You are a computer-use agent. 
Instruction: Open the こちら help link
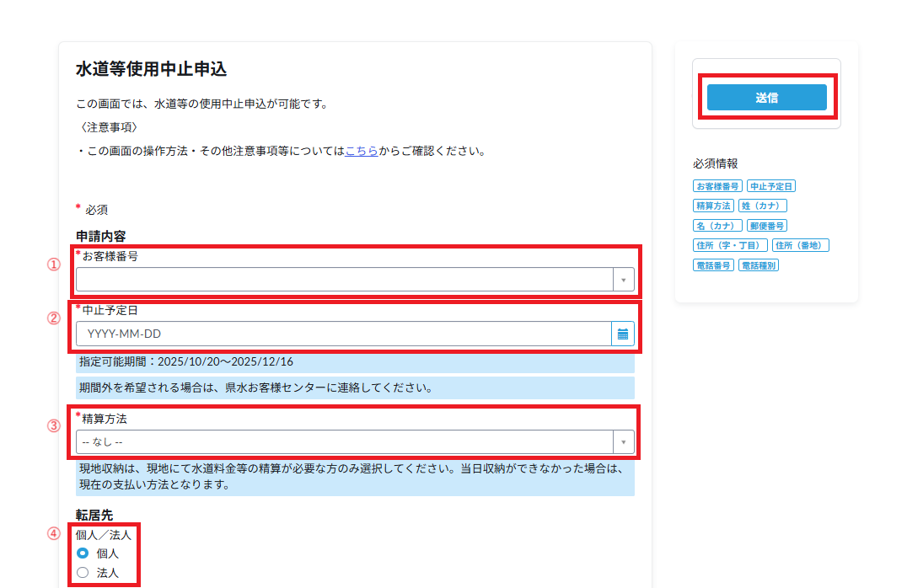click(x=361, y=152)
